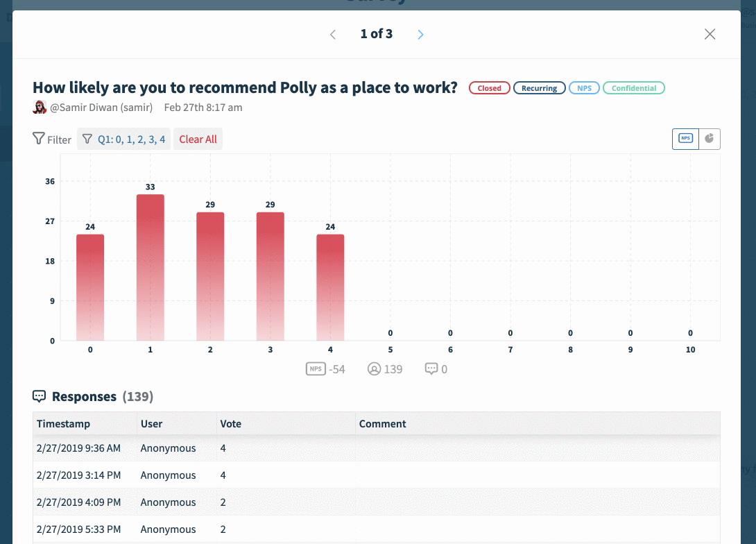Image resolution: width=756 pixels, height=544 pixels.
Task: Click the NPS score value -54
Action: [337, 369]
